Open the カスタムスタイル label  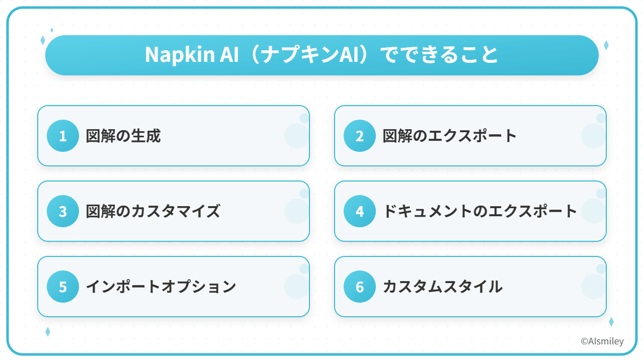pyautogui.click(x=442, y=287)
